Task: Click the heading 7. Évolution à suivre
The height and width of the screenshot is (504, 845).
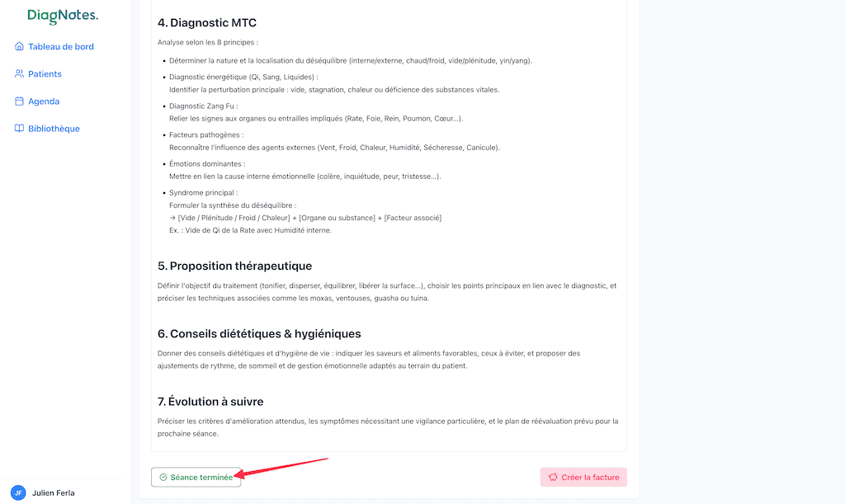Action: 215,400
